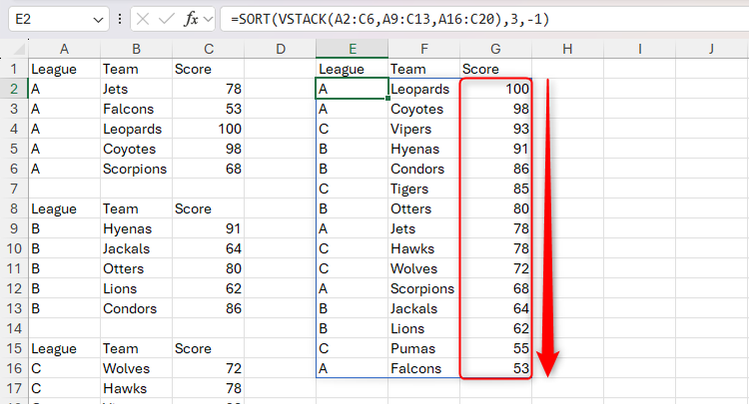Expand the function list chevron beside fx
The image size is (749, 404).
click(208, 20)
